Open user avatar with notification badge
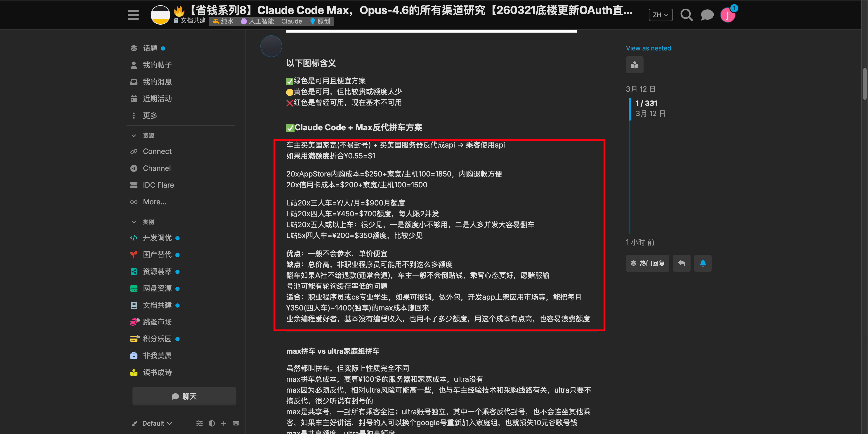Screen dimensions: 868x434 coord(727,15)
